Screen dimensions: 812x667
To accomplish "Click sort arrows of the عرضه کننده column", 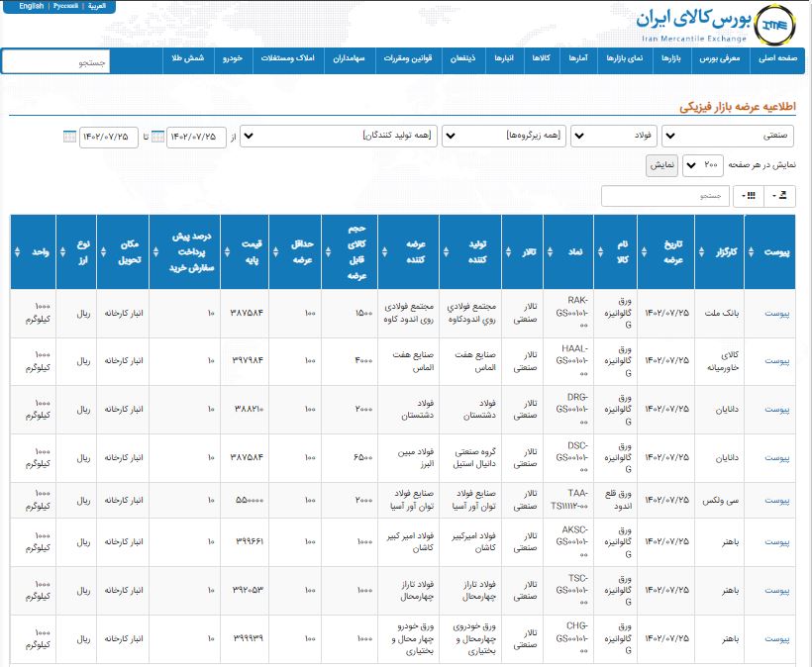I will click(x=384, y=252).
